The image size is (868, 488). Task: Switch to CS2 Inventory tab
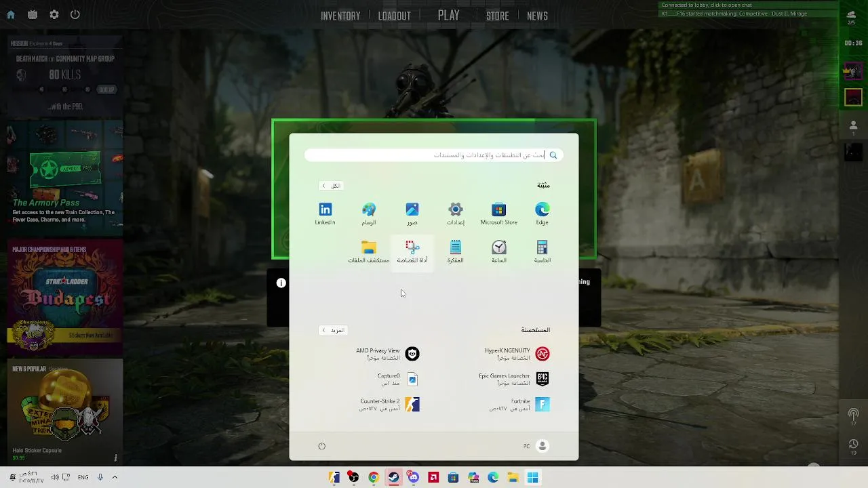coord(340,16)
